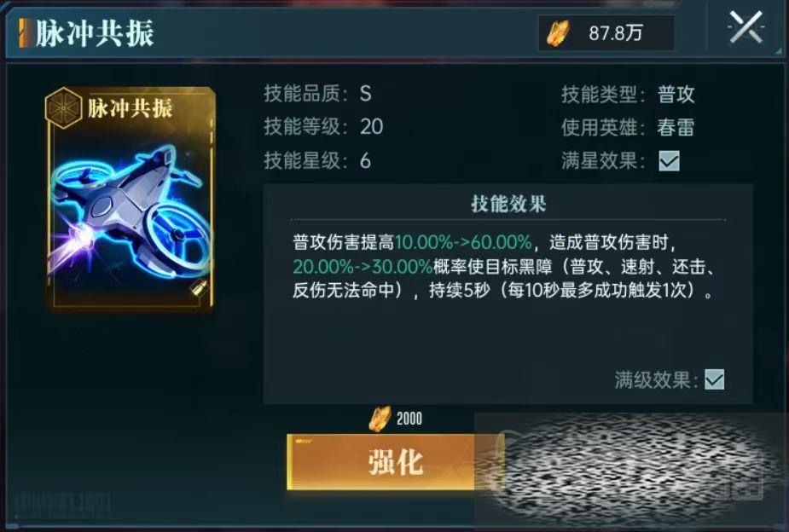
Task: Click the bullet icon on card corner
Action: pos(198,289)
